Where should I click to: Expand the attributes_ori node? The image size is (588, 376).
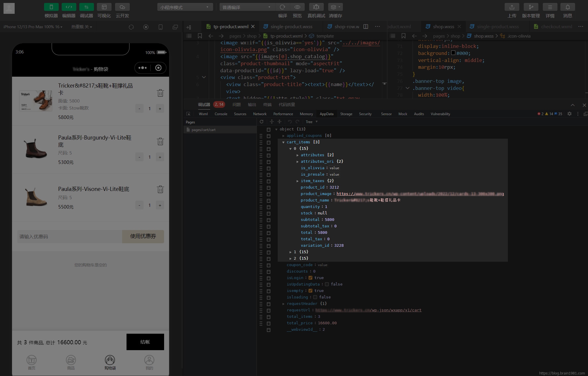[297, 162]
